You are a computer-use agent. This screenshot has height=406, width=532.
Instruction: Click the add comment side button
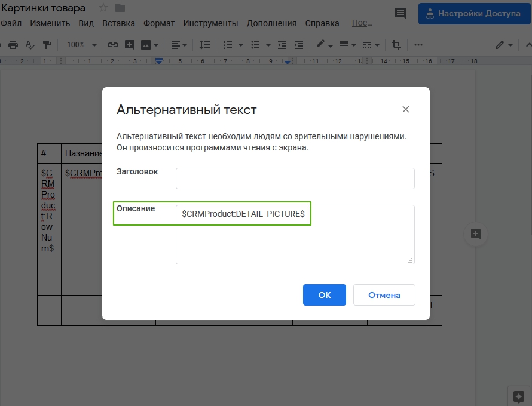(x=476, y=234)
